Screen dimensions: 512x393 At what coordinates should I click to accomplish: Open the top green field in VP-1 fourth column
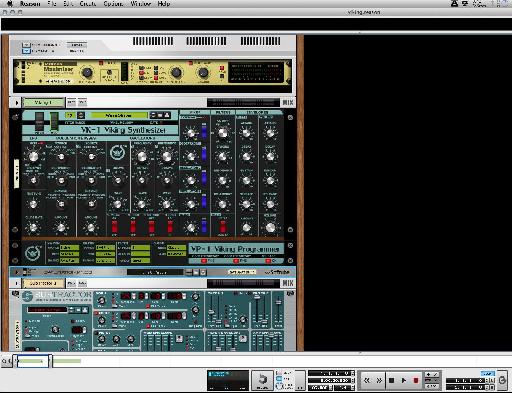(176, 248)
